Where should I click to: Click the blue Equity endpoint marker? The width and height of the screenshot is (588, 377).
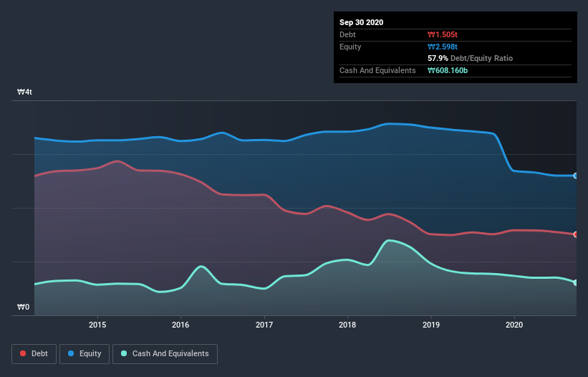(x=576, y=176)
